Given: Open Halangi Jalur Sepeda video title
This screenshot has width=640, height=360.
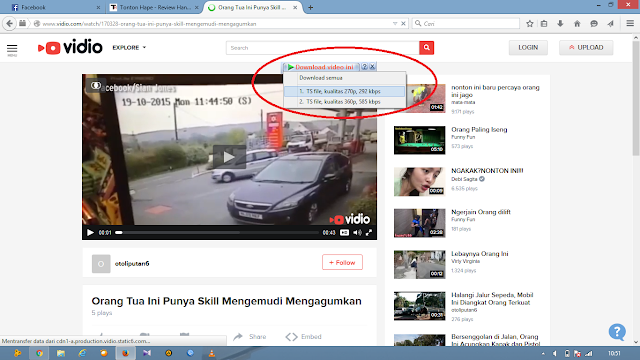Looking at the screenshot, I should tap(492, 299).
